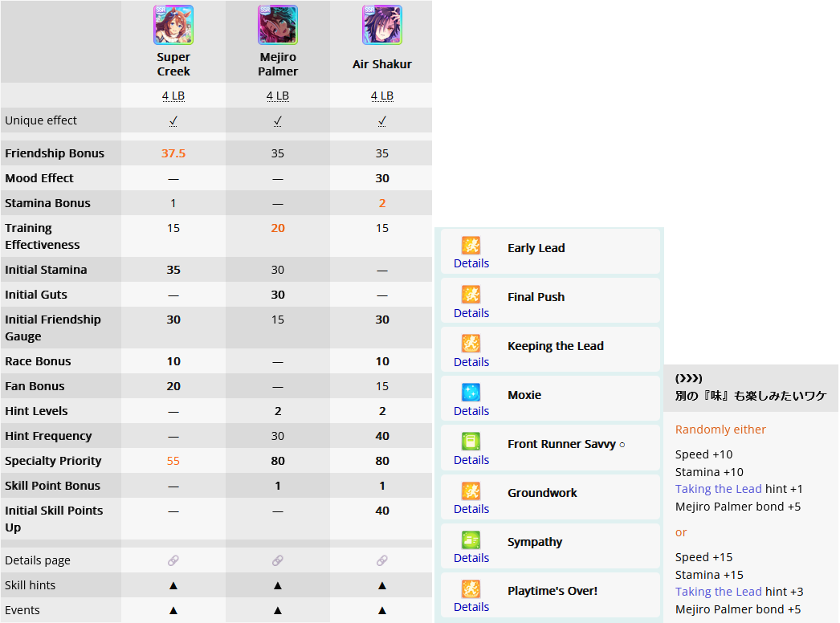Open the Air Shakur card thumbnail
Viewport: 840px width, 623px height.
coord(382,25)
